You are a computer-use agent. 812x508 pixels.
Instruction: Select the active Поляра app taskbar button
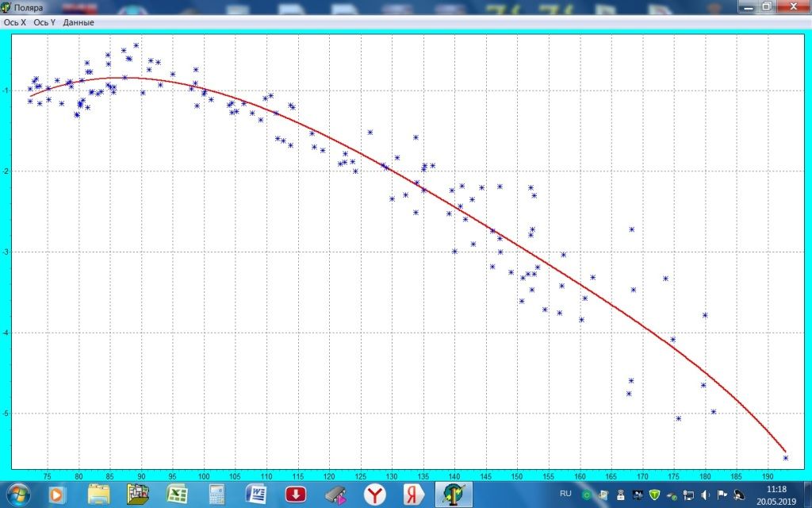pos(453,495)
